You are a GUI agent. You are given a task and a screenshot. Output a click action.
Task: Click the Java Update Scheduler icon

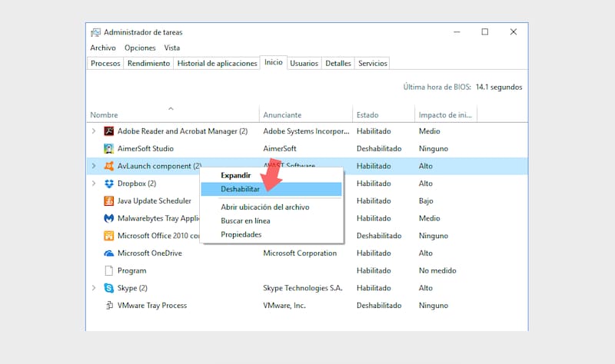click(108, 200)
